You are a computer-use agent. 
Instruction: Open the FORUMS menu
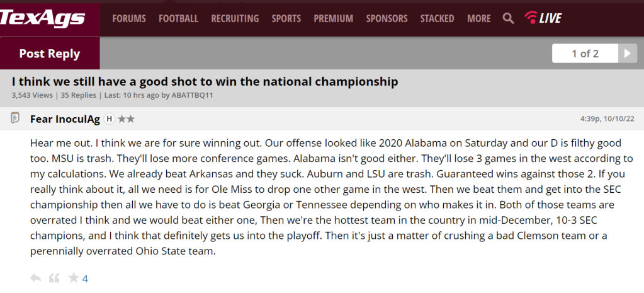129,18
